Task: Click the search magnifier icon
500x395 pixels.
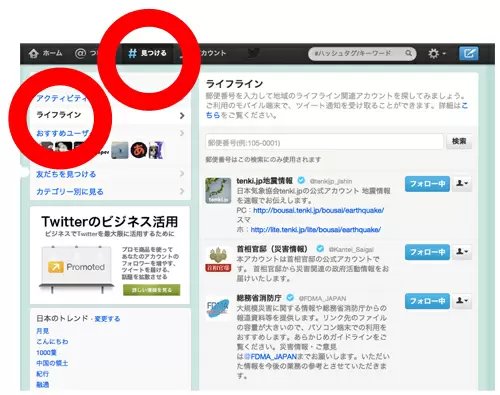Action: 408,53
